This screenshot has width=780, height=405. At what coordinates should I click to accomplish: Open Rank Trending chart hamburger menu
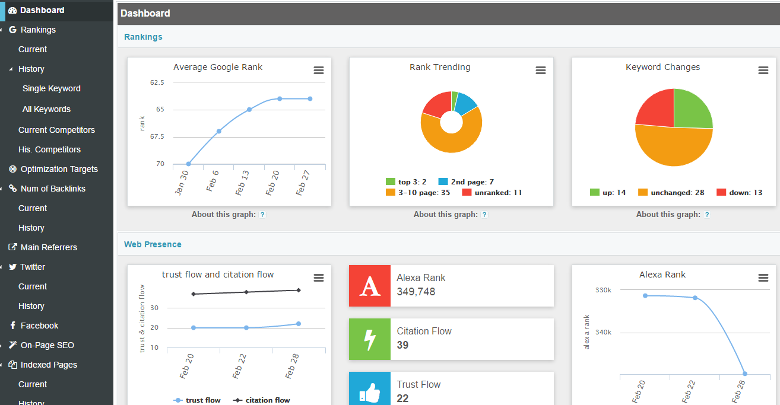pyautogui.click(x=541, y=70)
